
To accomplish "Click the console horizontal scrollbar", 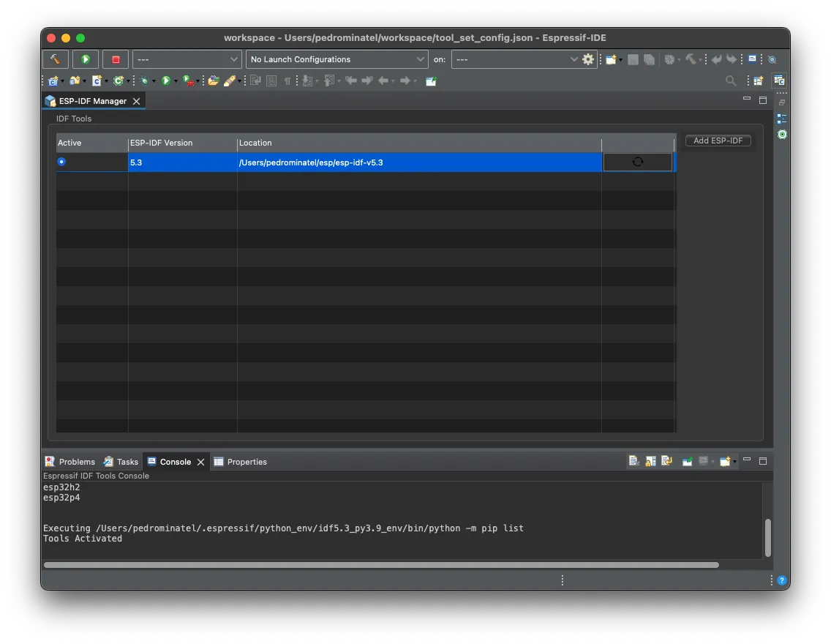I will click(380, 565).
